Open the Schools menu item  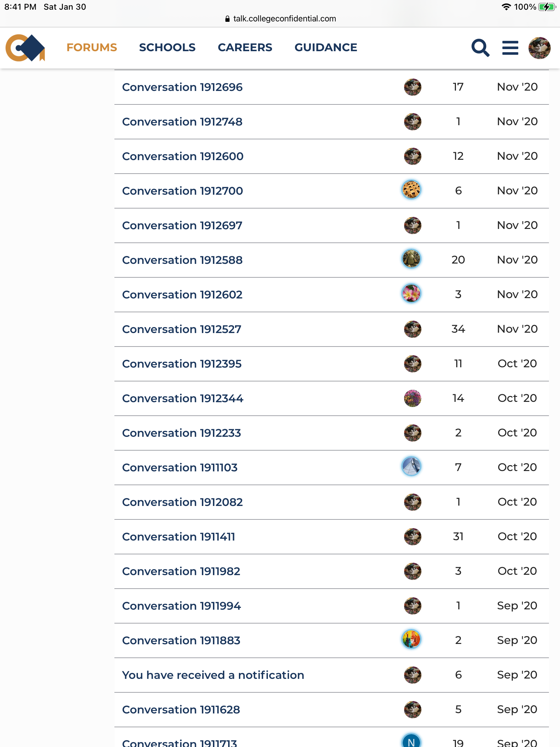coord(167,47)
